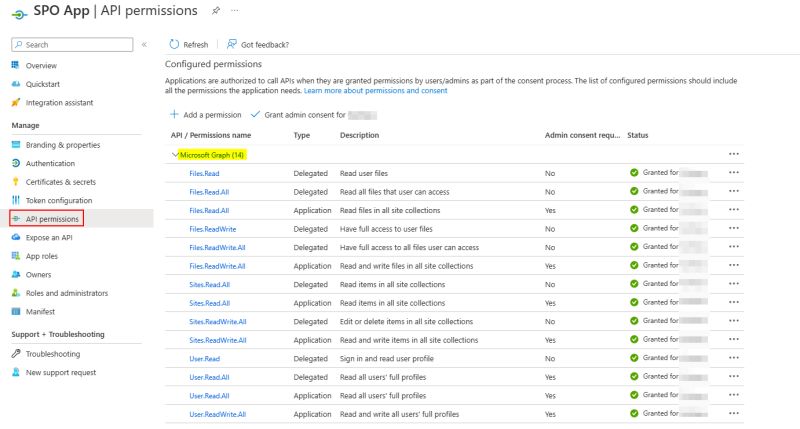Click Grant admin consent for tenant
800x429 pixels.
(314, 115)
